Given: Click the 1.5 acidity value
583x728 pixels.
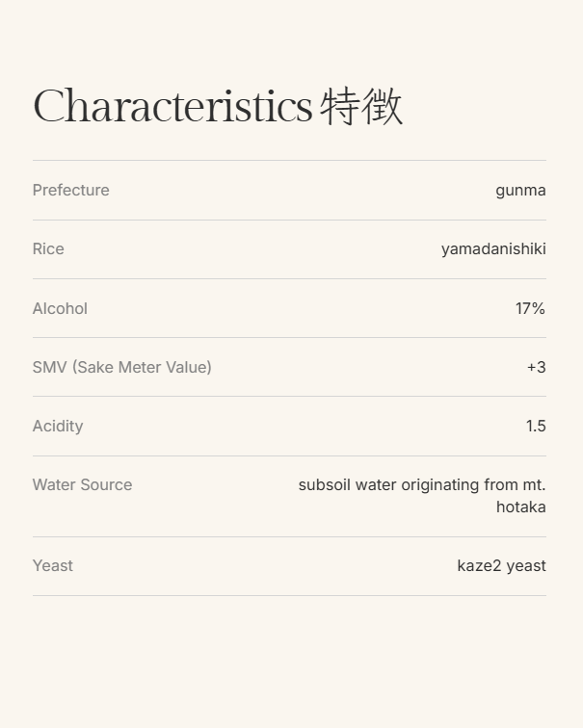Looking at the screenshot, I should tap(536, 426).
